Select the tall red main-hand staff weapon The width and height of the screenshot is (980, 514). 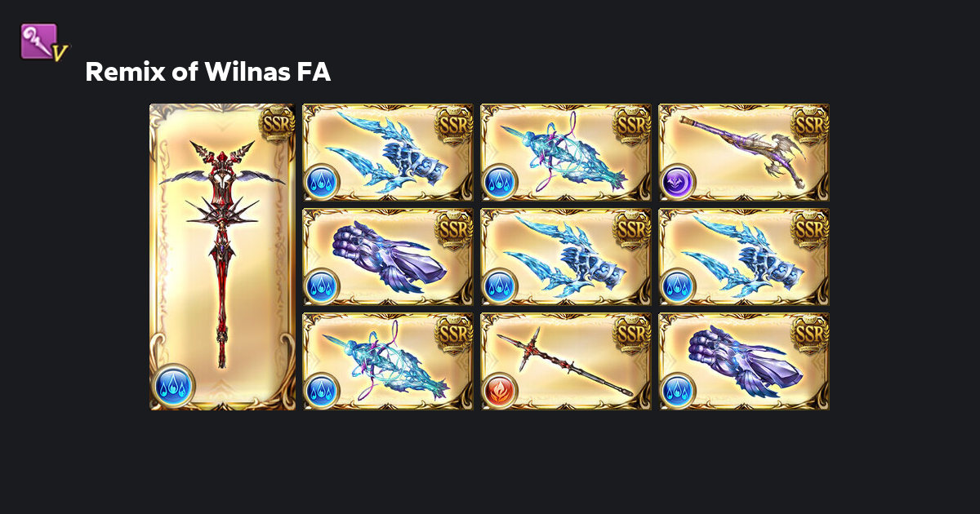point(222,257)
